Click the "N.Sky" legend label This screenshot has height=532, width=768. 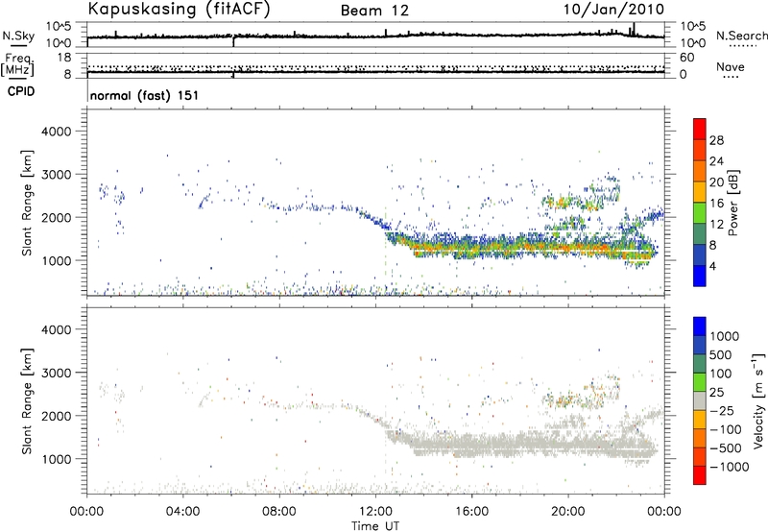18,36
